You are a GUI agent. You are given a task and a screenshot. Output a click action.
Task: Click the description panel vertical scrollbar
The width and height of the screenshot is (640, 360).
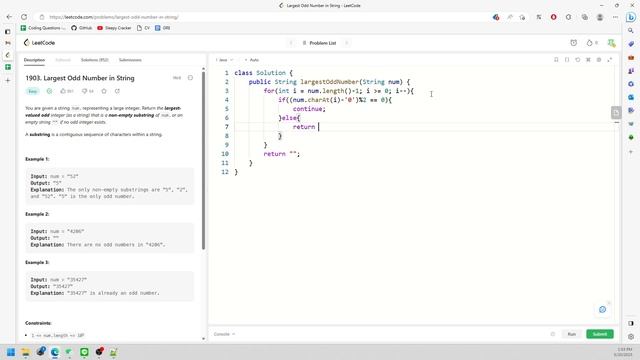point(203,161)
